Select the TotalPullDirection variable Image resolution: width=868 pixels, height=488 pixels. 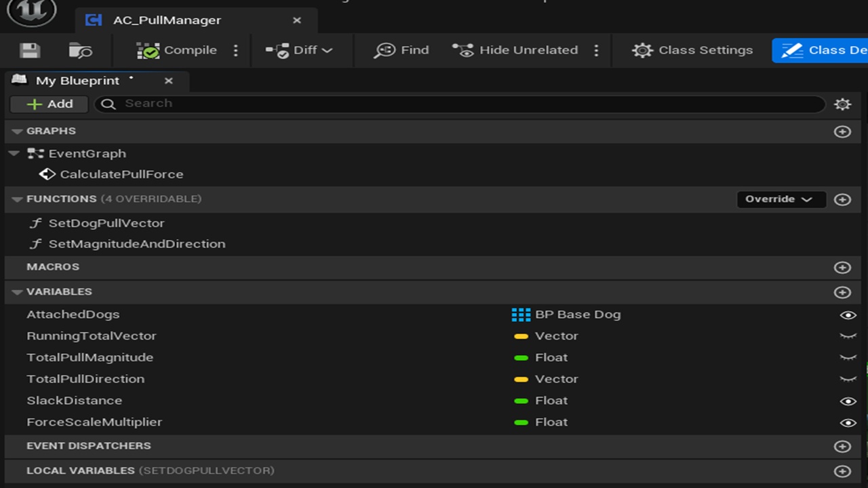(85, 380)
